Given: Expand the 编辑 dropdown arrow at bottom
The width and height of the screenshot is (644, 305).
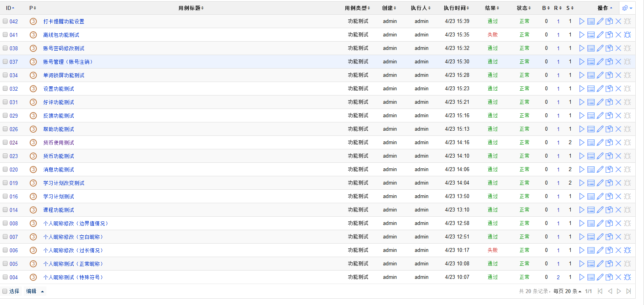Looking at the screenshot, I should [42, 292].
